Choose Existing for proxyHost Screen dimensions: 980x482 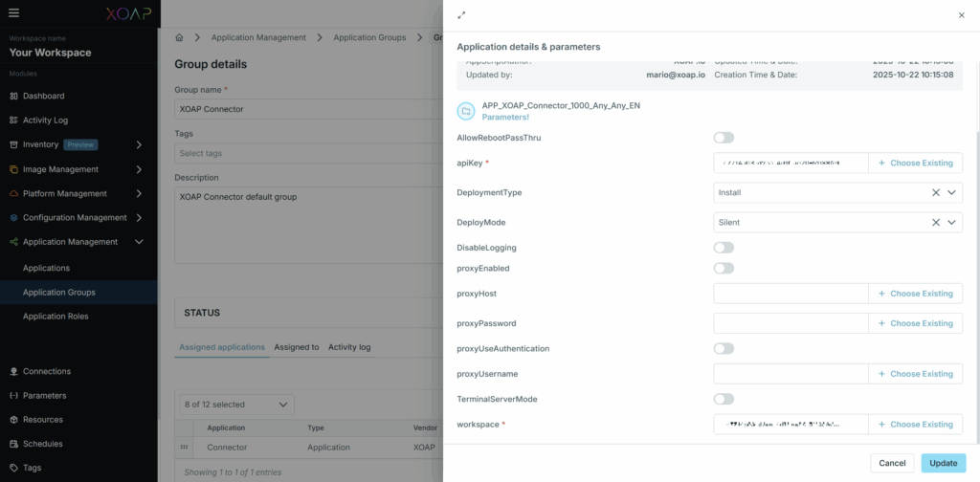(916, 294)
